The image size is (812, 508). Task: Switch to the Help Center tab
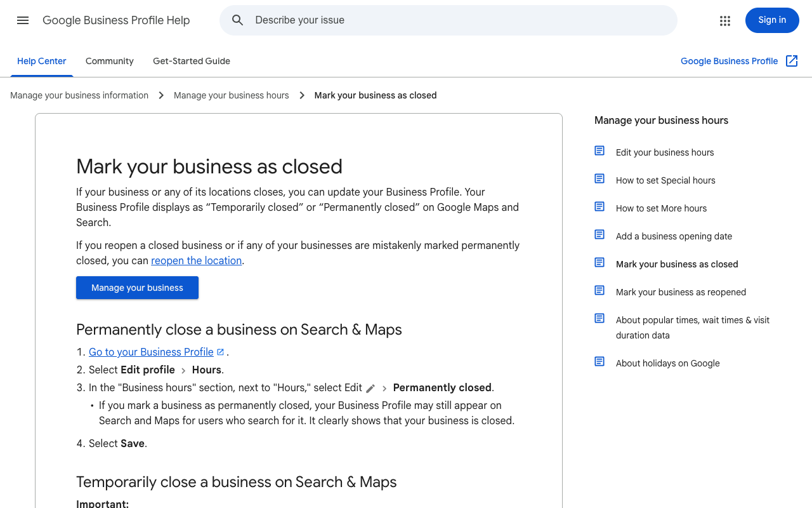(x=42, y=61)
